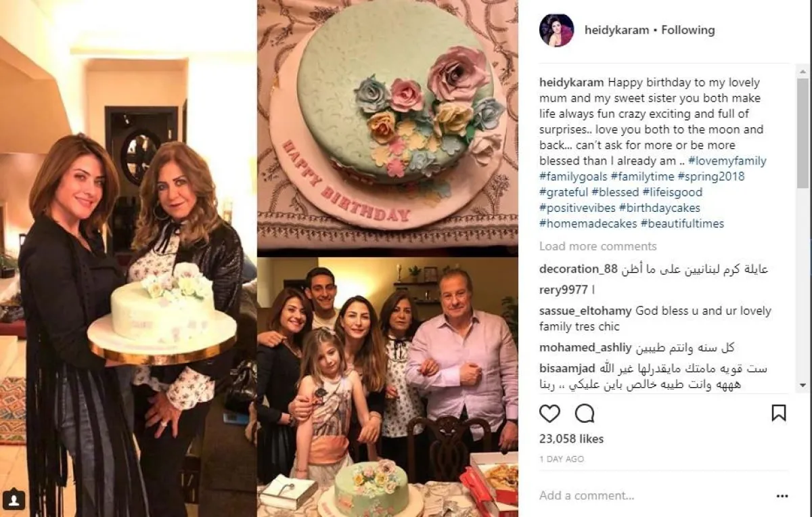This screenshot has width=812, height=517.
Task: Like the post with heart icon
Action: tap(549, 413)
